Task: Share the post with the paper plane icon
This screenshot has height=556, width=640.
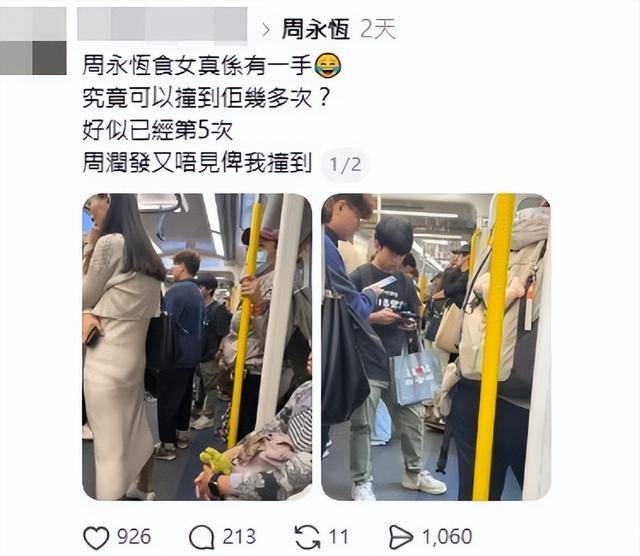Action: click(x=400, y=537)
